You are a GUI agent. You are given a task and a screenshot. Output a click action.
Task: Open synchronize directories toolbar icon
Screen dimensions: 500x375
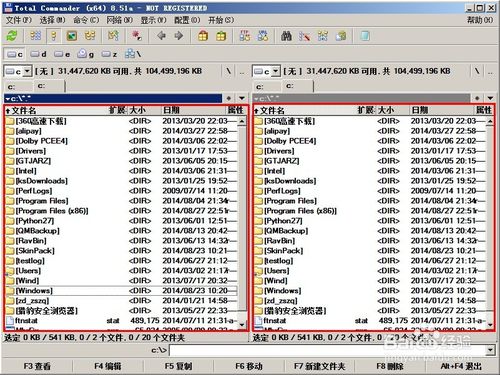coord(322,36)
